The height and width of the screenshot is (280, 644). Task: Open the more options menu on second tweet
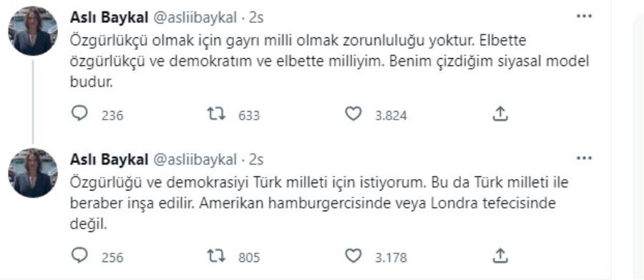coord(584,158)
